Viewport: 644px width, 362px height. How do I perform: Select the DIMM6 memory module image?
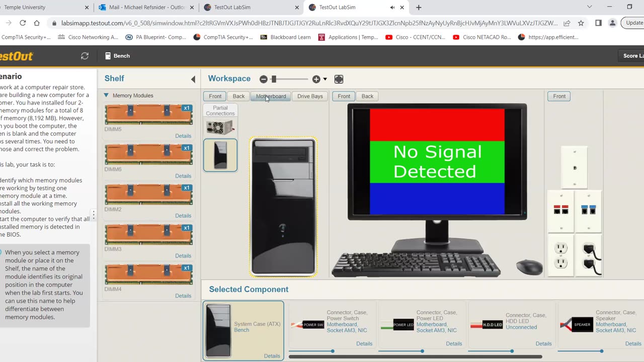coord(148,154)
